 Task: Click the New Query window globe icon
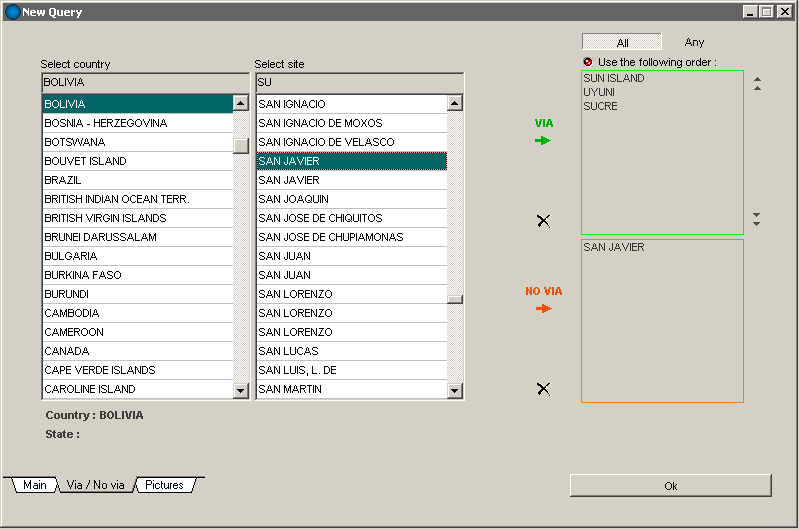pos(13,12)
